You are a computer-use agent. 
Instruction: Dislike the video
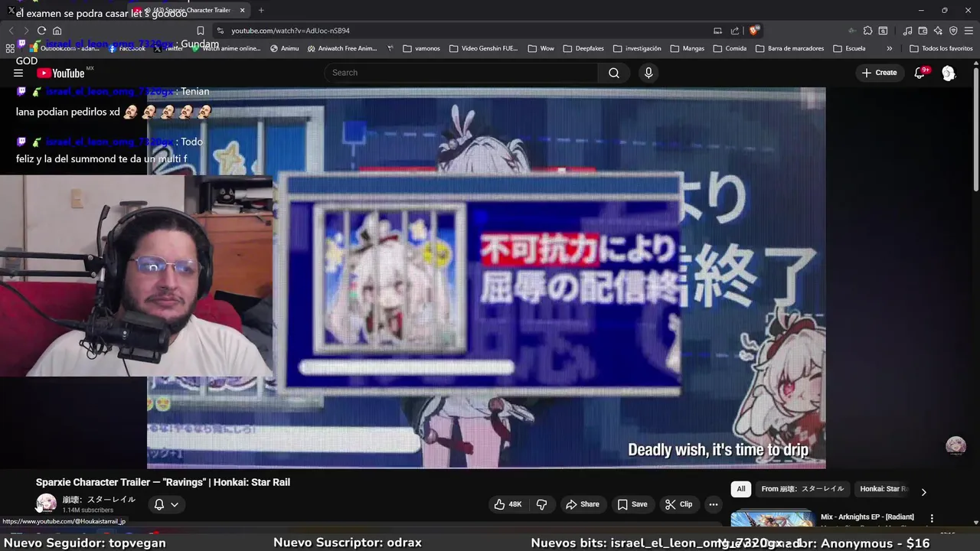coord(542,504)
